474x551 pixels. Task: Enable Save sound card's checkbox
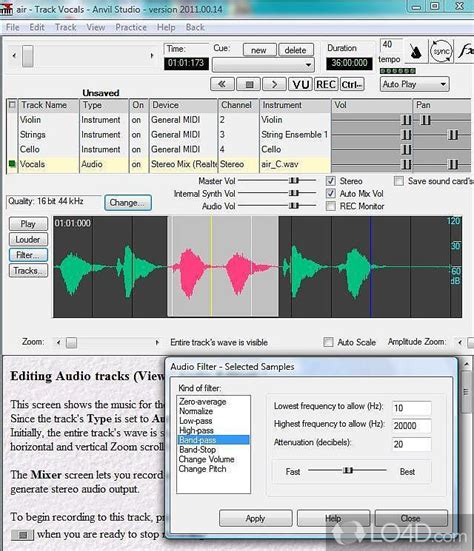pos(398,181)
